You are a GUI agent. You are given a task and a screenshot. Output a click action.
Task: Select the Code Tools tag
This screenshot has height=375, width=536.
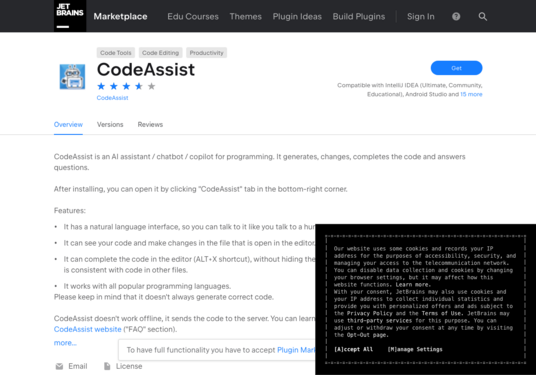point(116,53)
